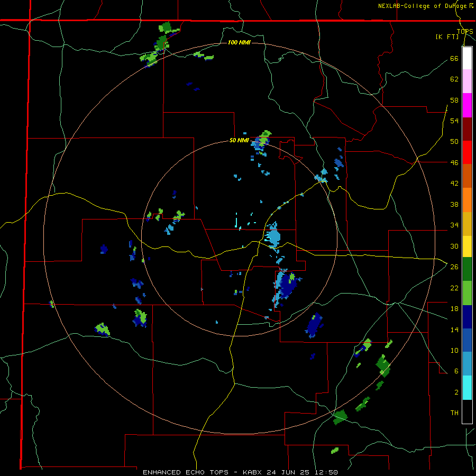
Task: Click the TOPS legend heading
Action: click(x=465, y=31)
